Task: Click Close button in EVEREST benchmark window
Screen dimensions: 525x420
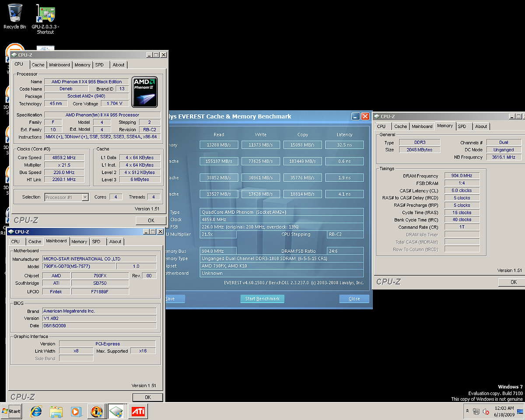Action: pos(354,299)
